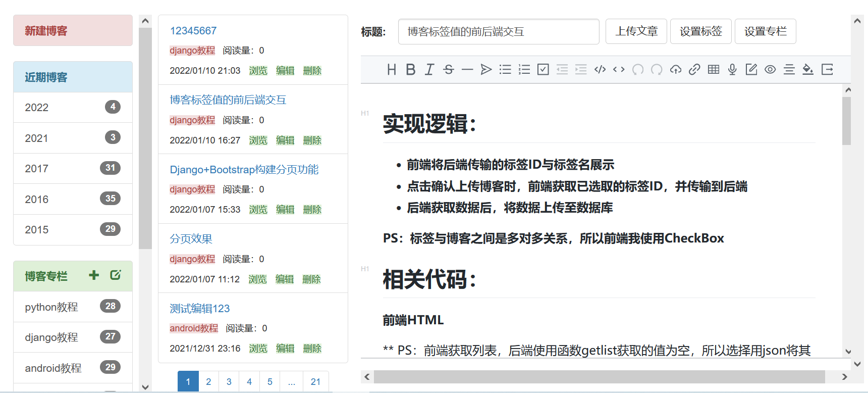Image resolution: width=868 pixels, height=393 pixels.
Task: Click 编辑 for blog 12345667
Action: click(x=285, y=71)
